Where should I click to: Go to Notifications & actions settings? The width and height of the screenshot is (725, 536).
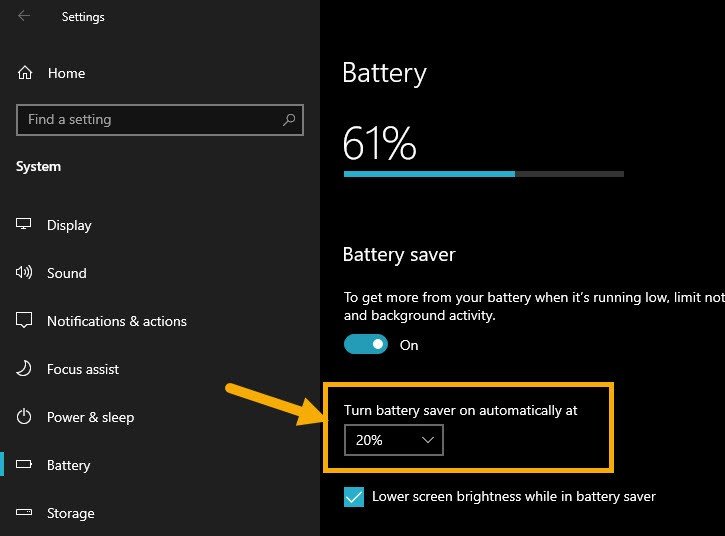[117, 321]
